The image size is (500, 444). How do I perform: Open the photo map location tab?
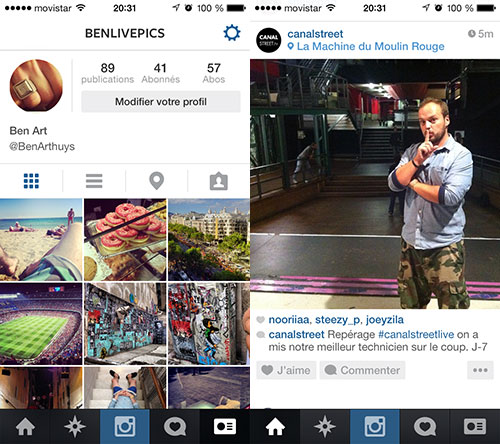tap(157, 181)
